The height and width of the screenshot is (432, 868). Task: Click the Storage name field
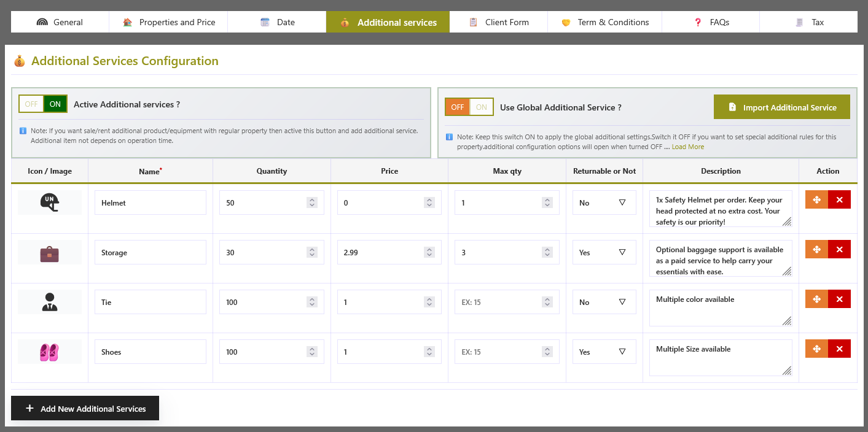point(151,252)
